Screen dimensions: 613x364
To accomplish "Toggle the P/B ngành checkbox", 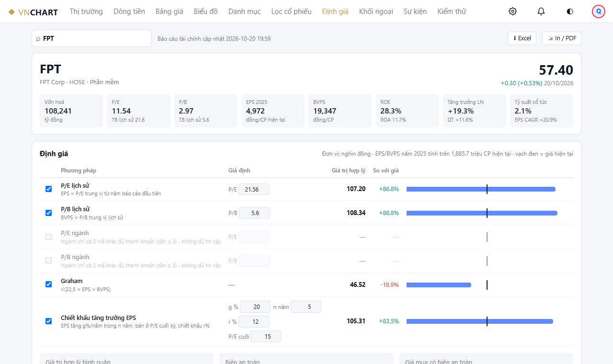I will pos(48,261).
